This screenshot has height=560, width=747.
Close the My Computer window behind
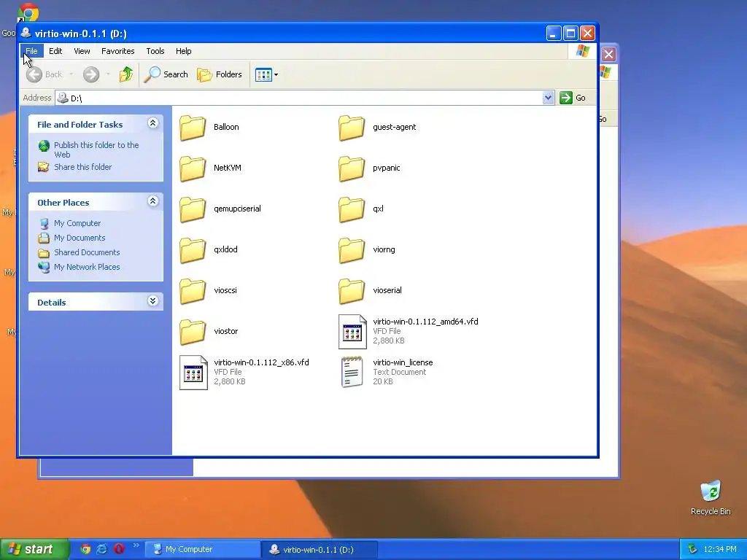click(609, 54)
